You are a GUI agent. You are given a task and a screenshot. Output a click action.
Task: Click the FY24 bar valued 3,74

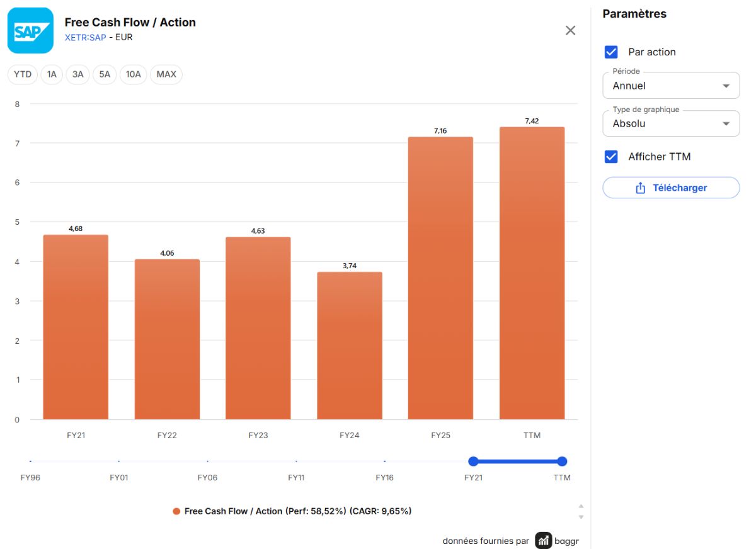(x=350, y=346)
